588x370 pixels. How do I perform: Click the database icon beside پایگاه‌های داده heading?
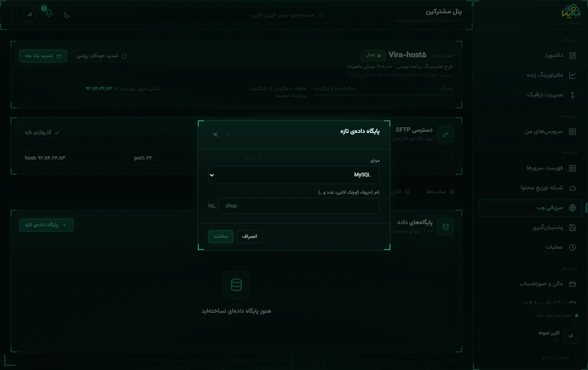click(x=446, y=227)
